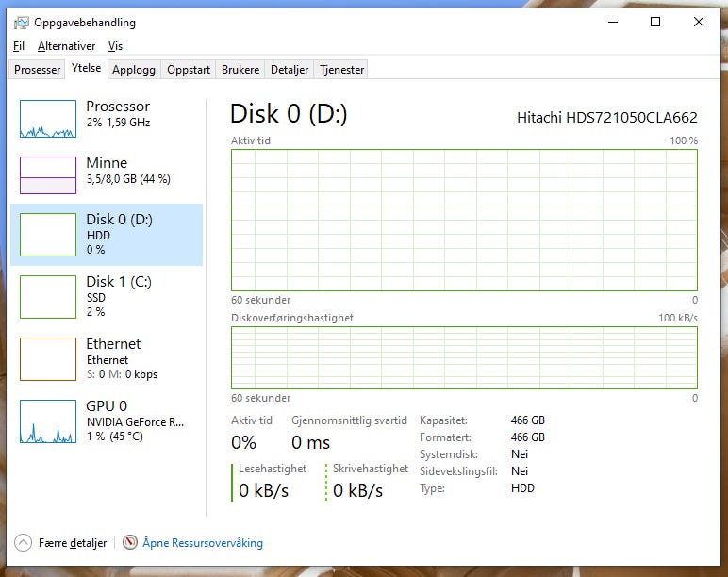Click the Aktiv tid disk graph

pyautogui.click(x=464, y=221)
